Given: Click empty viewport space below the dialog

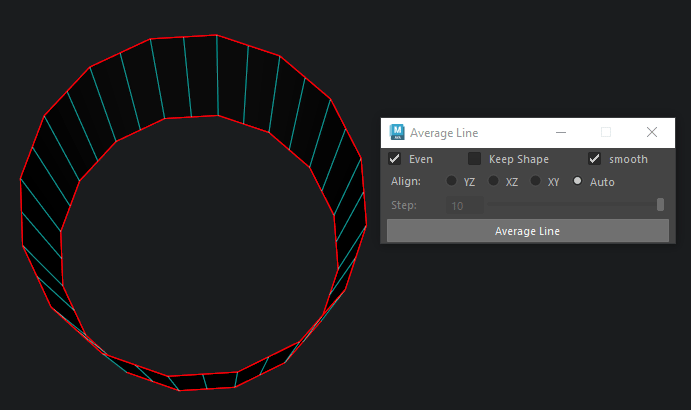Looking at the screenshot, I should [530, 320].
